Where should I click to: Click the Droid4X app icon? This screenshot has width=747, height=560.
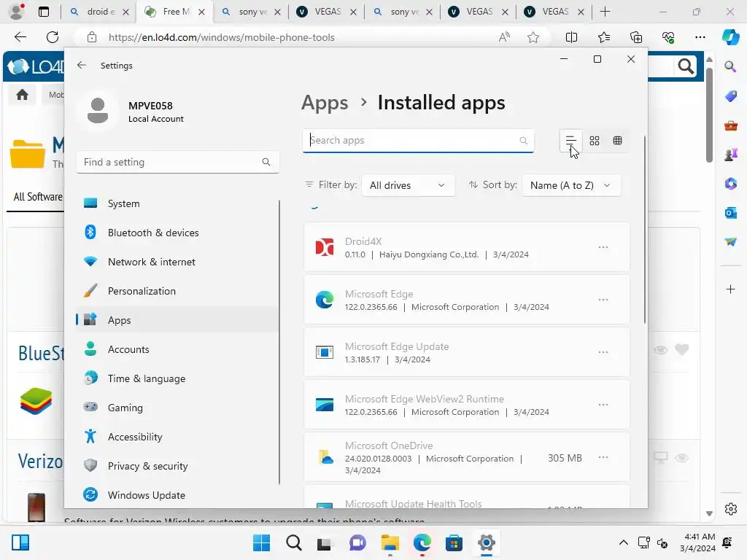325,247
